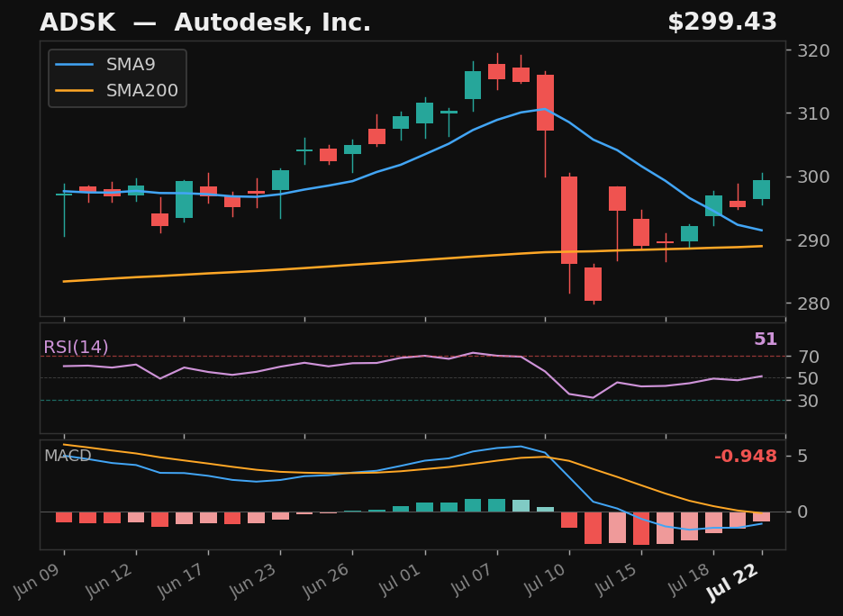Screen dimensions: 843x616
Task: Click the Jun 17 date label
Action: tap(182, 581)
